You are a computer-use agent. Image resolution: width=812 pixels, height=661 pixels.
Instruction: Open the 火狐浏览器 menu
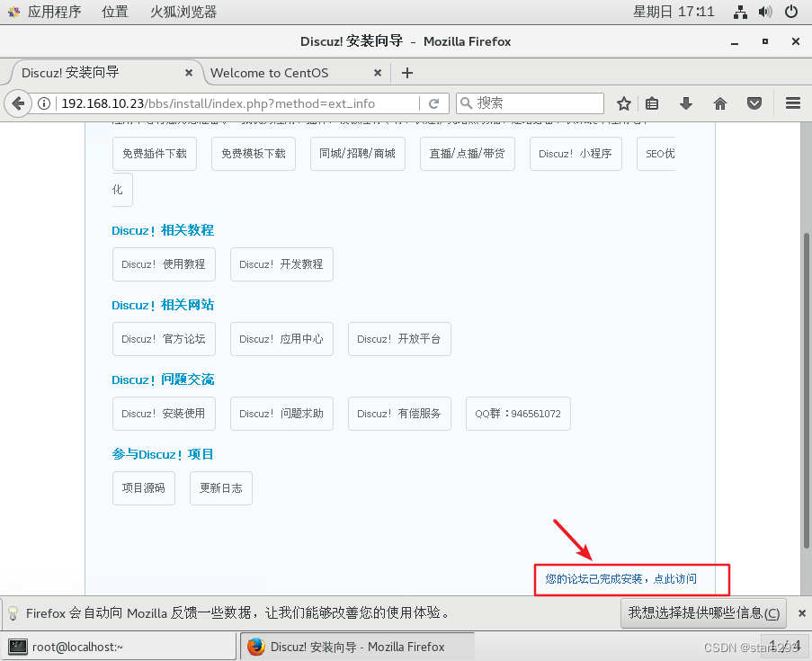183,12
